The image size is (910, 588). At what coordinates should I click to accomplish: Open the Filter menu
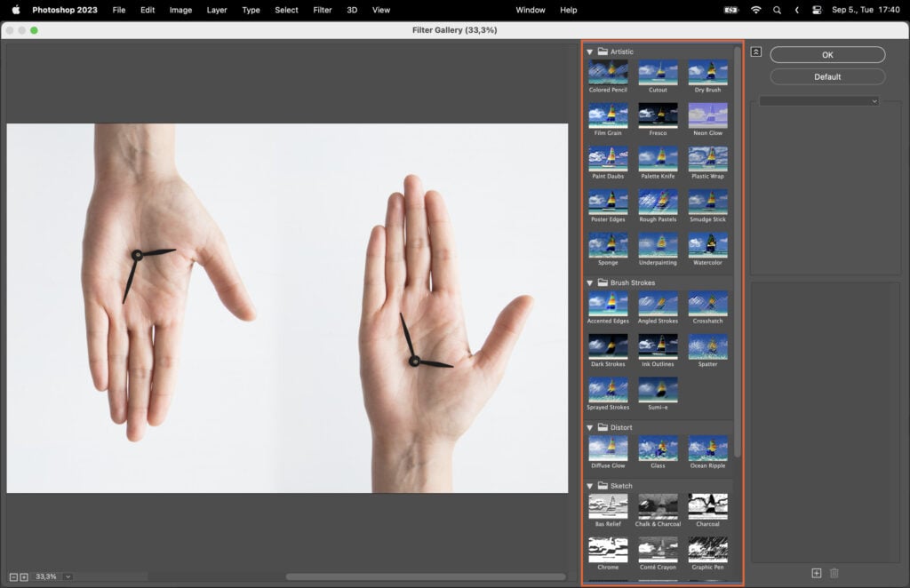click(322, 10)
